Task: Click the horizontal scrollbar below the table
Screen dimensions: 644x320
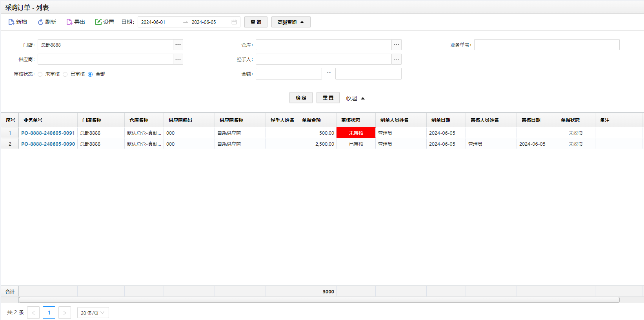Action: pyautogui.click(x=319, y=300)
